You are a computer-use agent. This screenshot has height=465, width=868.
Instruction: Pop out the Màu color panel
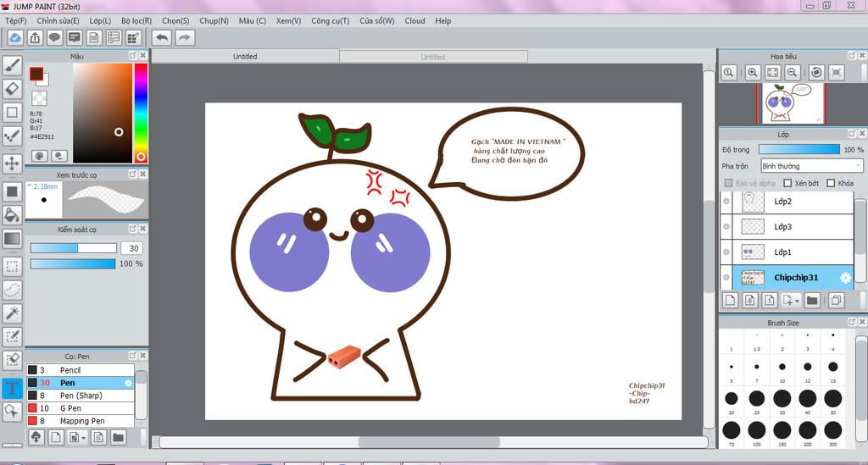click(x=133, y=56)
